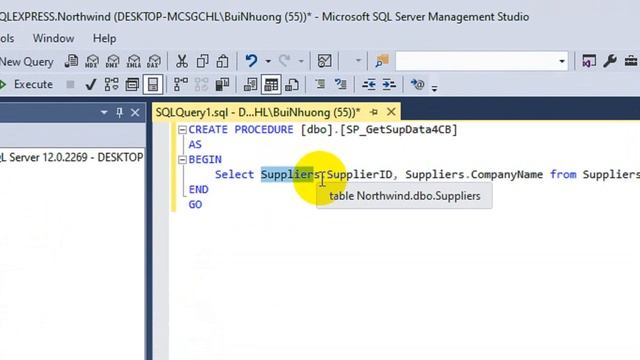Click the END keyword line
The height and width of the screenshot is (360, 640).
pos(198,190)
